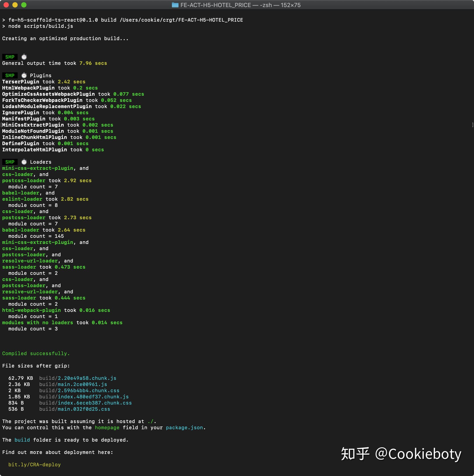
Task: Click the green zoom window button
Action: click(x=24, y=5)
